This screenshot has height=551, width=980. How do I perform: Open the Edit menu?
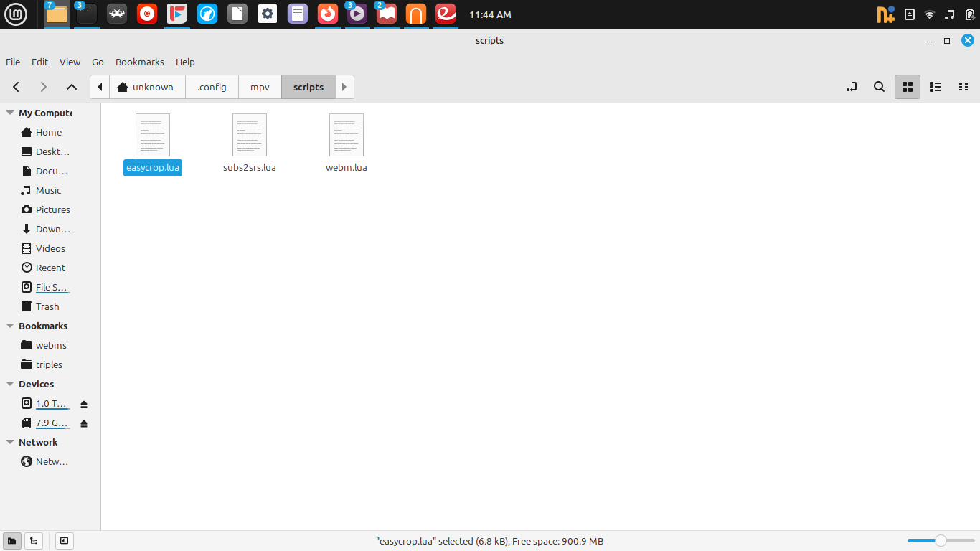[40, 62]
